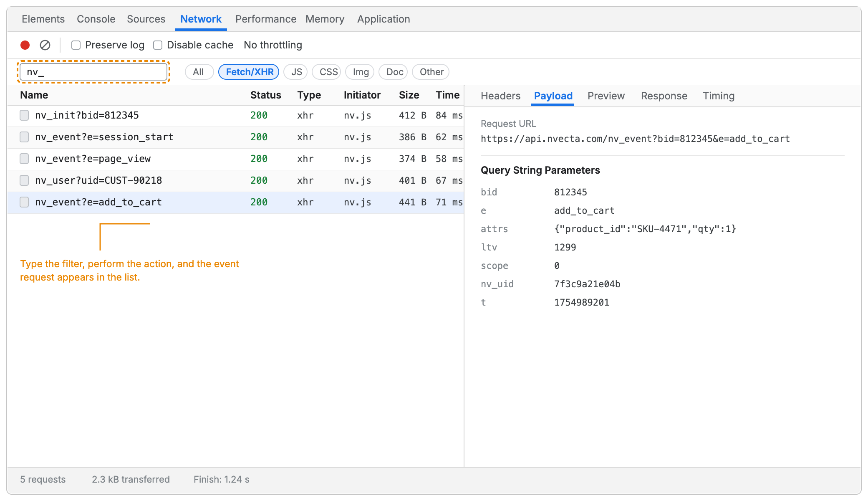Click the e value add_to_cart in Payload

(x=584, y=210)
